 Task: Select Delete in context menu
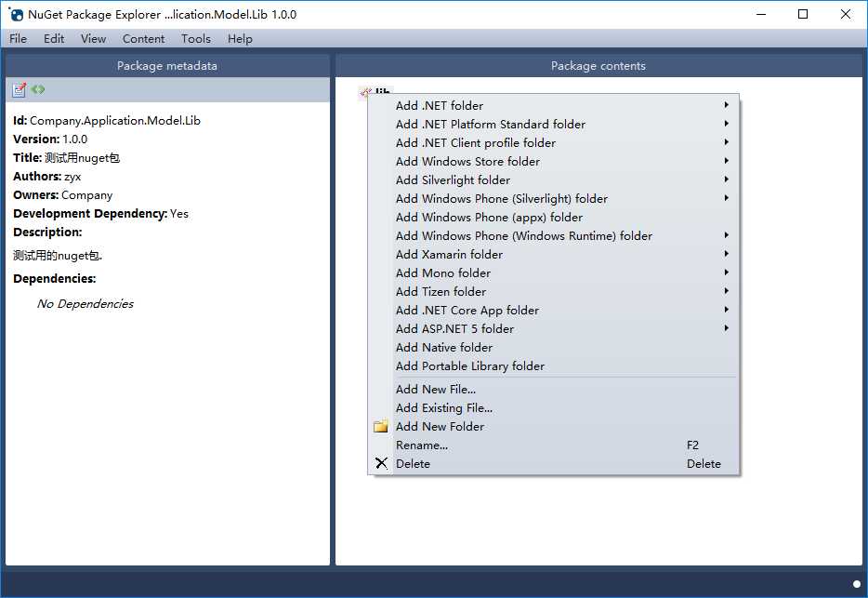click(554, 463)
